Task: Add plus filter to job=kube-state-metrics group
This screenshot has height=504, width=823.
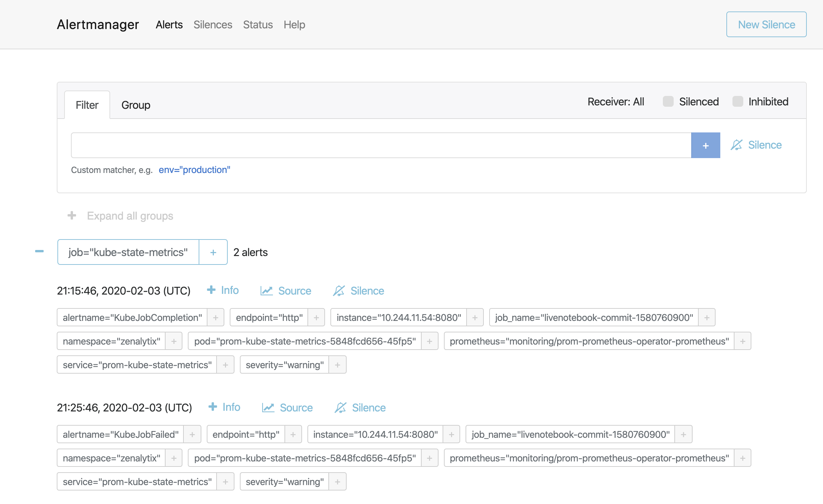Action: tap(213, 252)
